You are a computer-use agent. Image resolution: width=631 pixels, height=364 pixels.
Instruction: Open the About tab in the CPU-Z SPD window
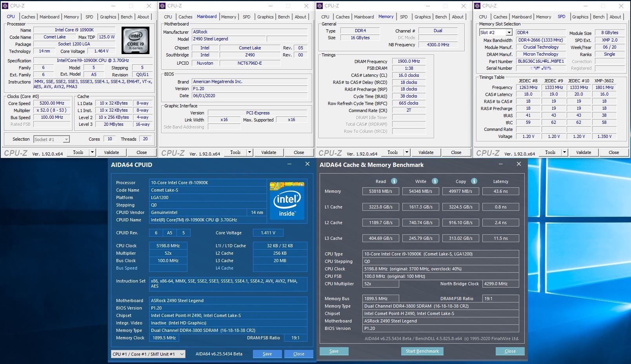615,17
